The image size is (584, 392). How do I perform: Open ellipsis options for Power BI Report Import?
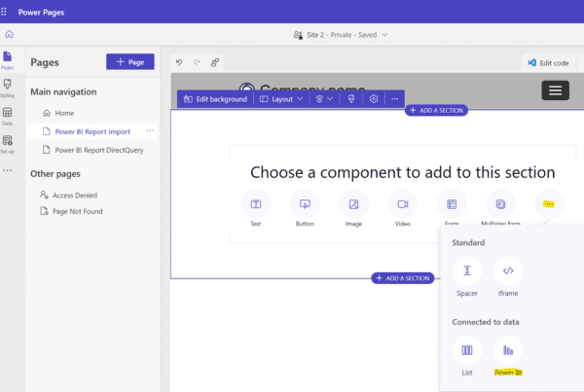tap(150, 130)
